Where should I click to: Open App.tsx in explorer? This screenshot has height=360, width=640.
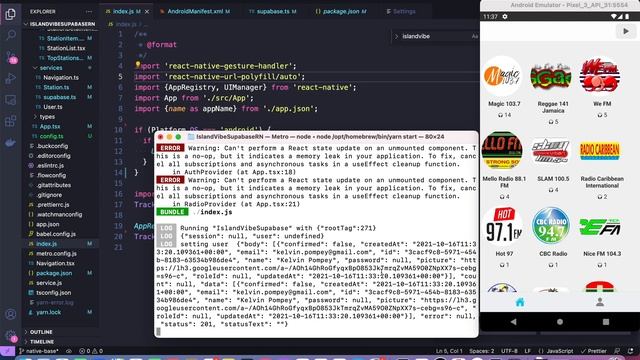point(50,127)
